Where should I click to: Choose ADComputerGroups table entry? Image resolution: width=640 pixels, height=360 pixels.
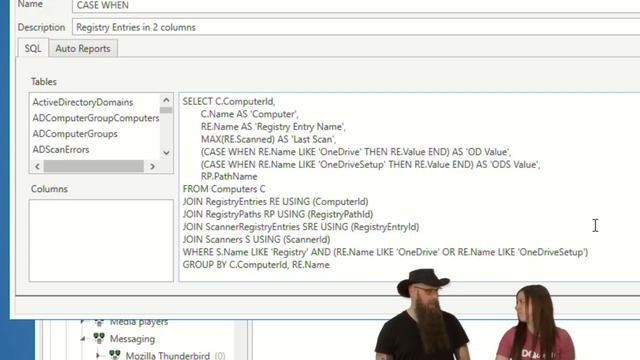[x=75, y=134]
